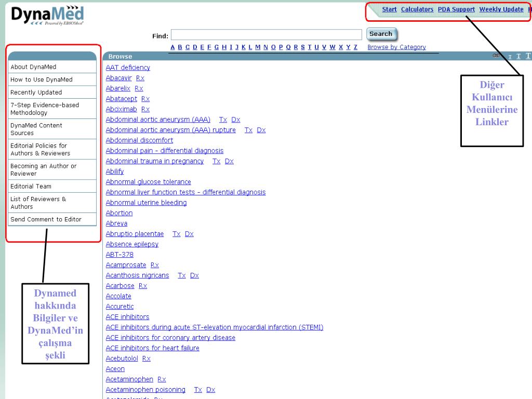Click Dx link for Abdominal trauma in pregnancy
The width and height of the screenshot is (532, 399).
click(x=229, y=161)
